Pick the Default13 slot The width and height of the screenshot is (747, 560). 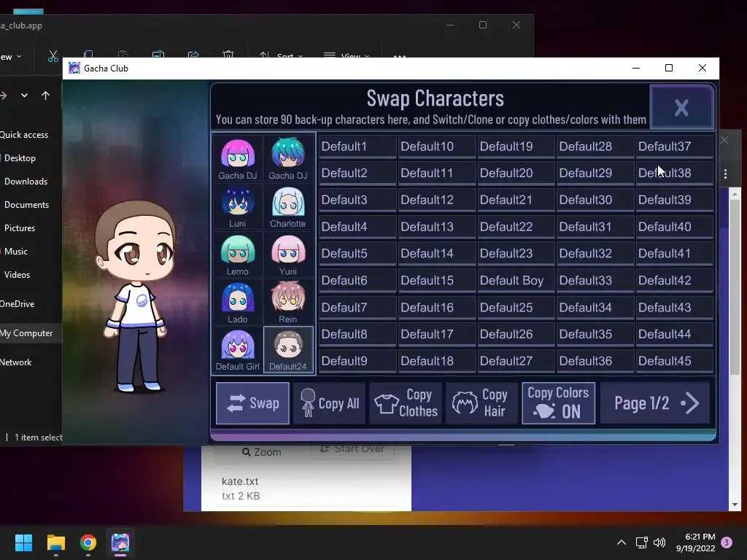[x=436, y=227]
